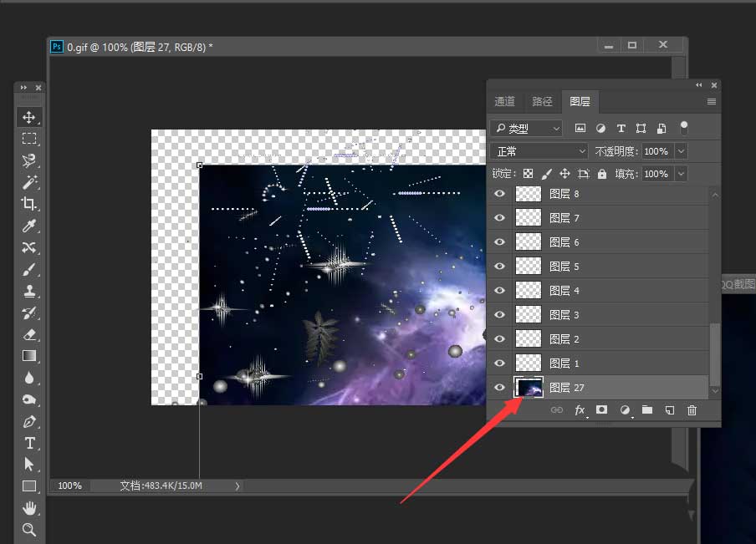This screenshot has height=544, width=756.
Task: Open the 填充 fill slider arrow
Action: pyautogui.click(x=681, y=174)
